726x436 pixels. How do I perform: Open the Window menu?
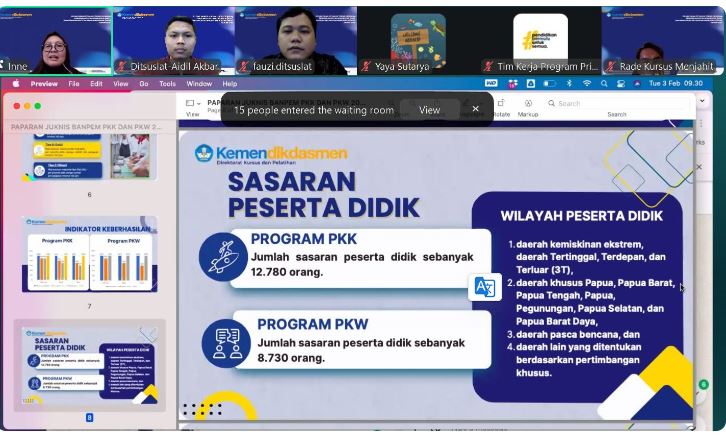(199, 84)
